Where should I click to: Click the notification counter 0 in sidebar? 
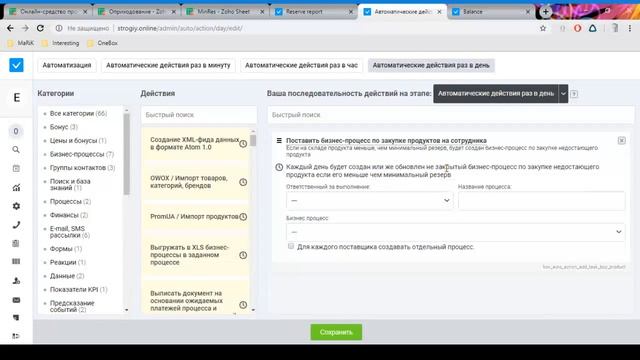pyautogui.click(x=16, y=131)
